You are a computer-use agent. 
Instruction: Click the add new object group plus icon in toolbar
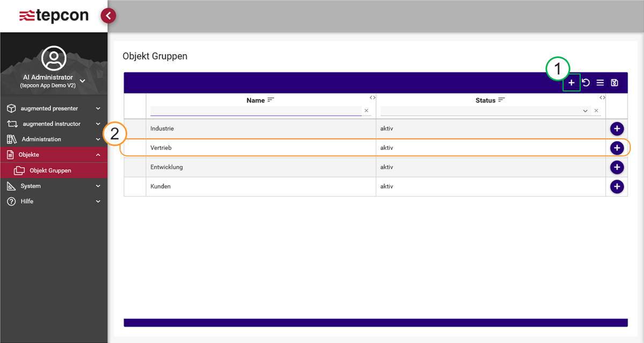(x=572, y=83)
